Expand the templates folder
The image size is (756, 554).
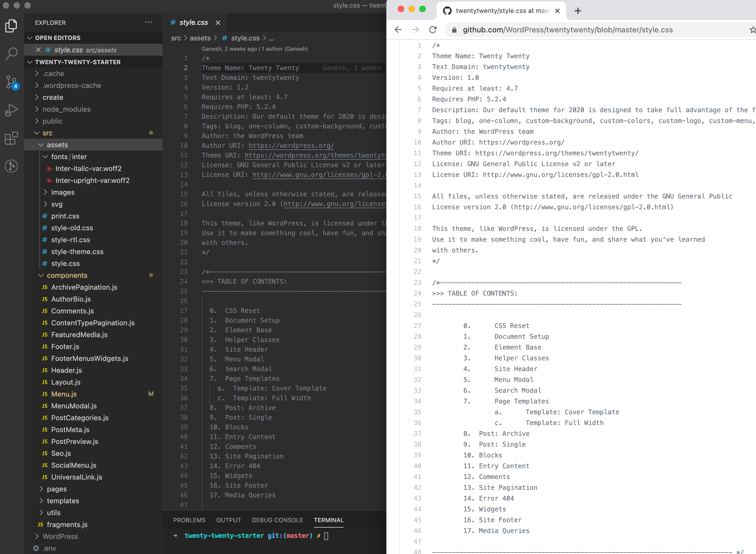pyautogui.click(x=63, y=501)
